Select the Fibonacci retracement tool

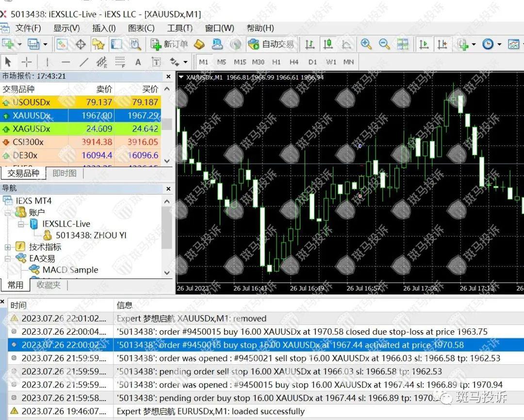coord(120,62)
